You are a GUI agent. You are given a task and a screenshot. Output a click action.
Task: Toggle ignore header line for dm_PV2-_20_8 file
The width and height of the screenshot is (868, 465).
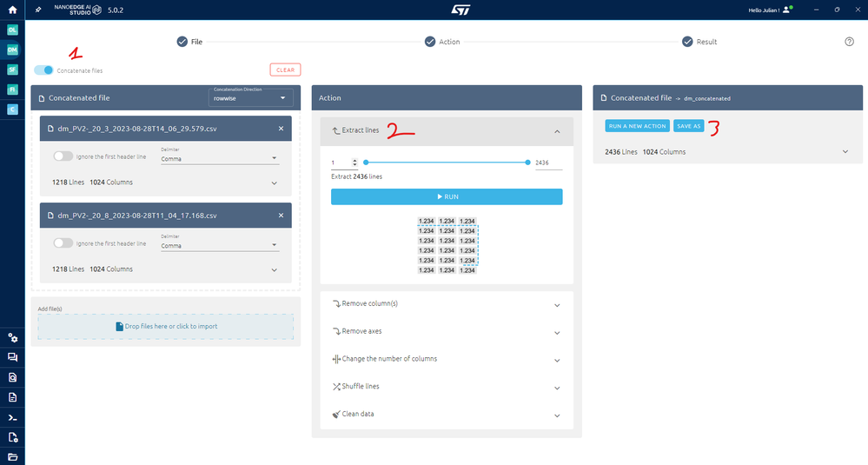point(63,243)
